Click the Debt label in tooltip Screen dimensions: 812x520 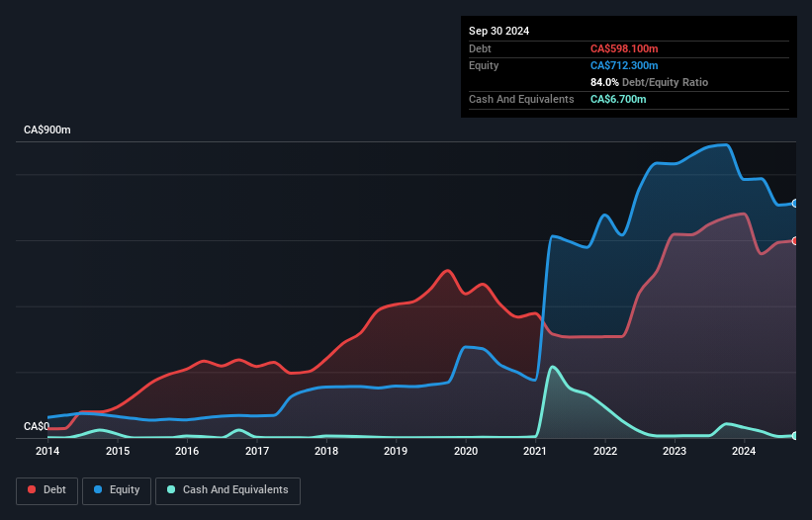(480, 48)
